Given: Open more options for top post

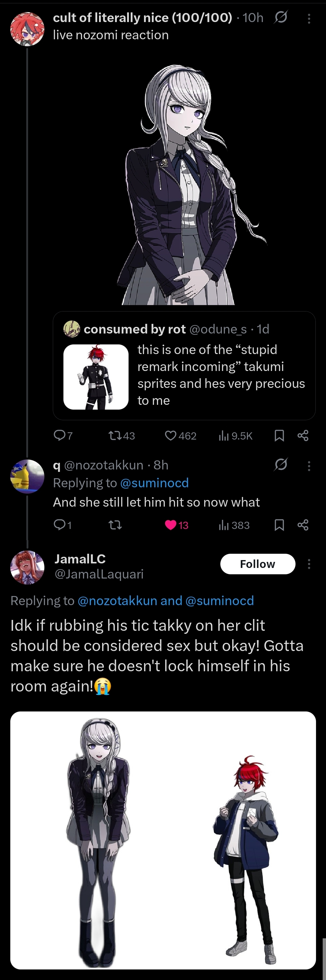Looking at the screenshot, I should [309, 18].
